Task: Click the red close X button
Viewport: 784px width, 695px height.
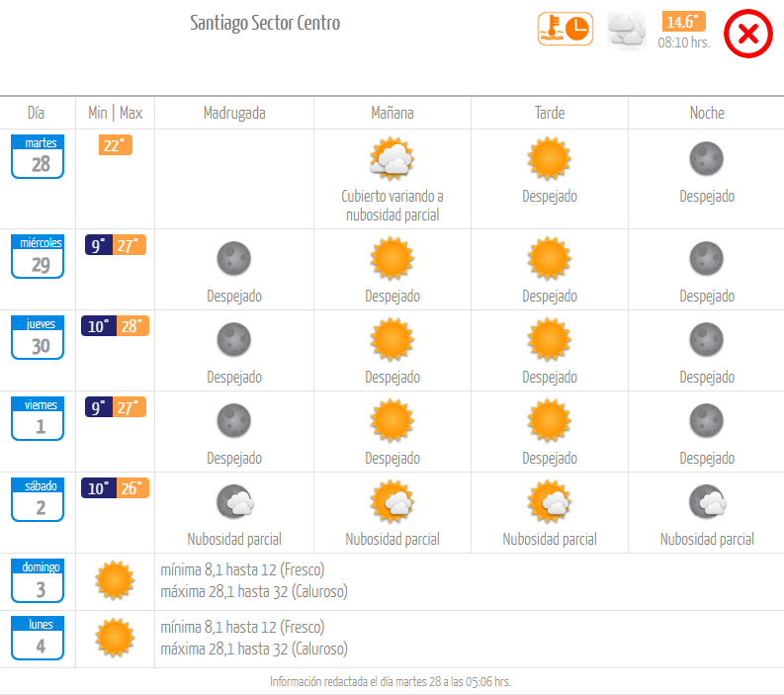Action: pyautogui.click(x=748, y=34)
